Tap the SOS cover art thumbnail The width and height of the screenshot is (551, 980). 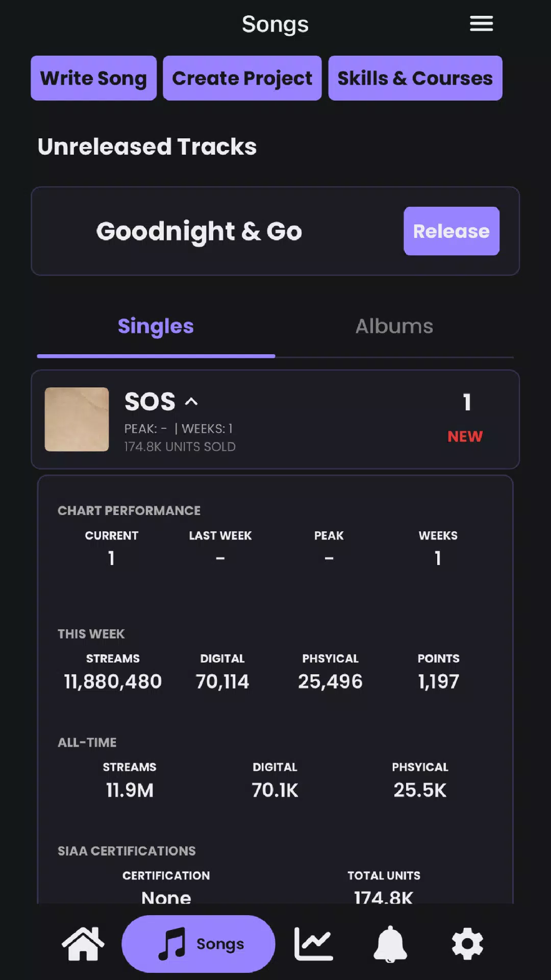click(77, 419)
